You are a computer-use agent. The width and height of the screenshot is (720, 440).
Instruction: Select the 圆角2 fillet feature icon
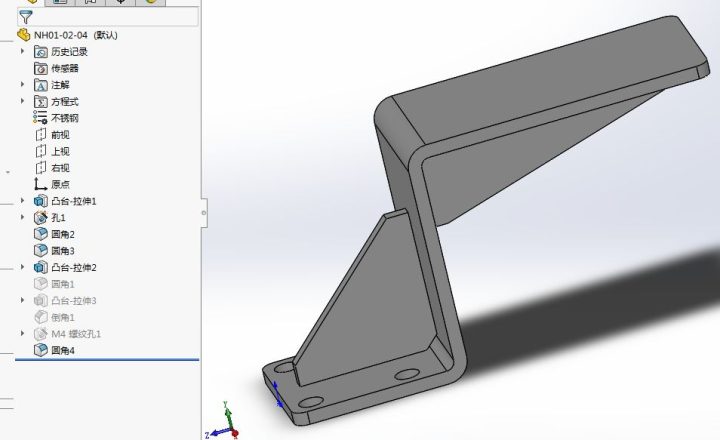tap(41, 234)
